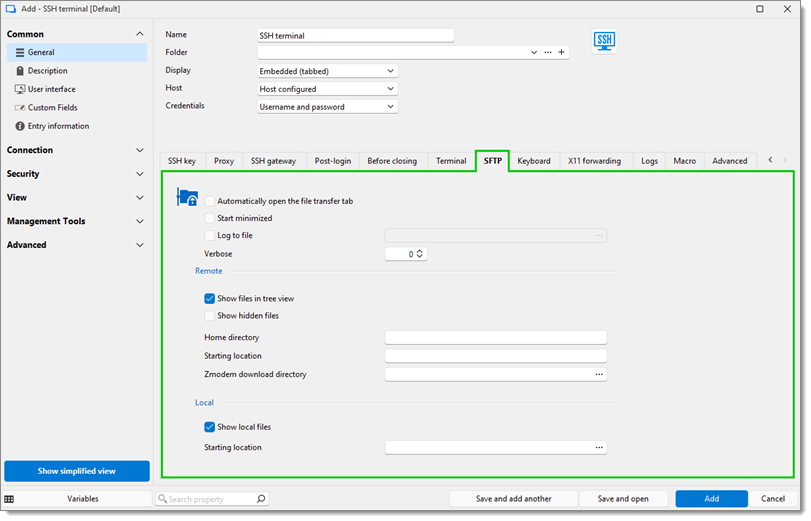
Task: Expand the Advanced sidebar section
Action: (x=140, y=245)
